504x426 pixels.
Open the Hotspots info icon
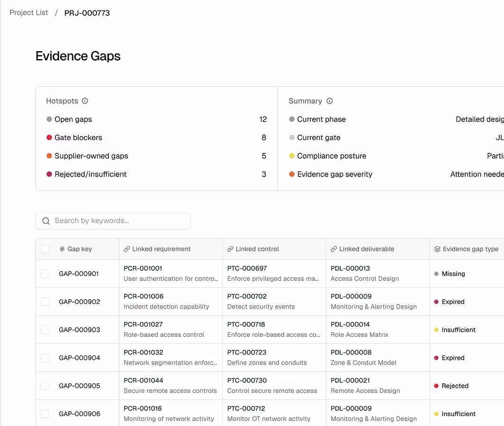tap(85, 101)
